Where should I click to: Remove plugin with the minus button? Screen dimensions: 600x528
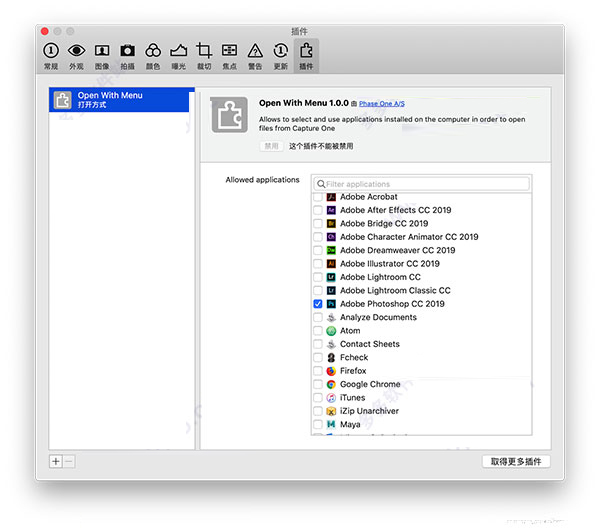coord(69,461)
